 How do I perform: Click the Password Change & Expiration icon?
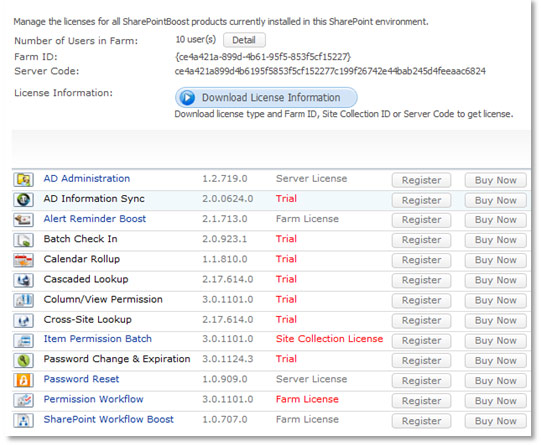[23, 360]
